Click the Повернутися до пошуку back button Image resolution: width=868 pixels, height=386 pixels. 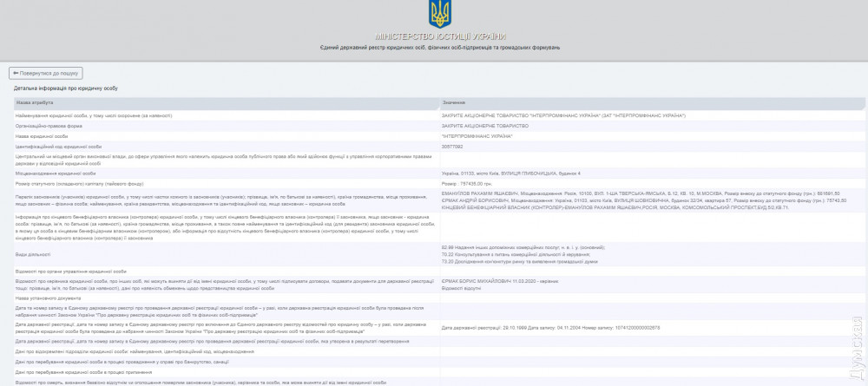click(45, 73)
